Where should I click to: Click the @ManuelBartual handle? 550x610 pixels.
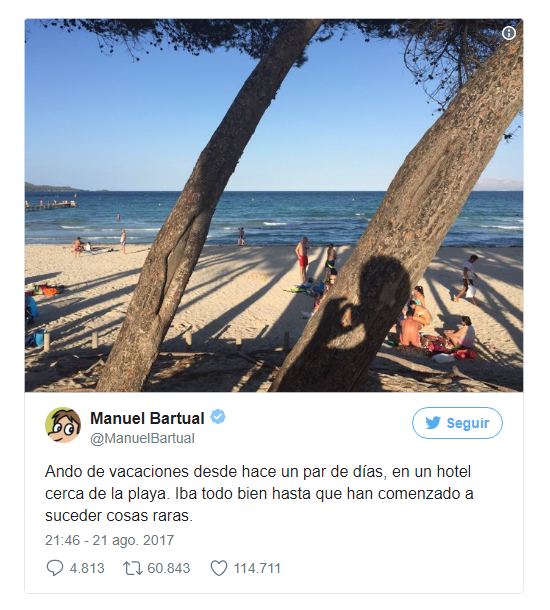click(142, 438)
